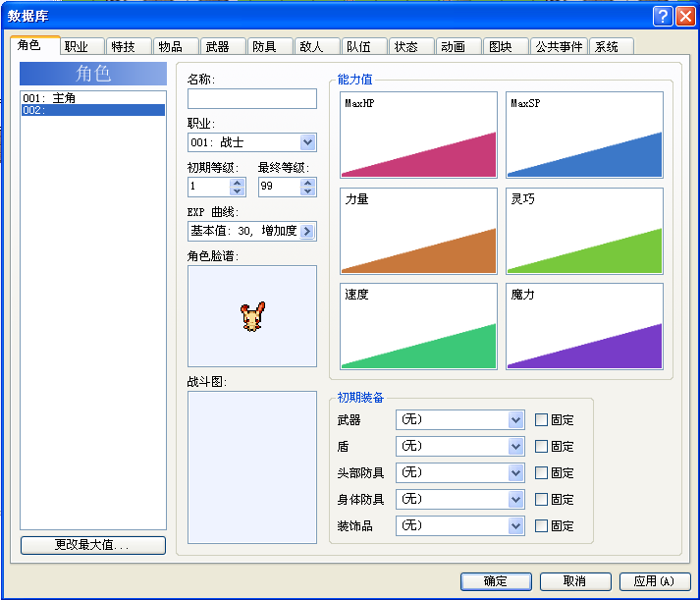Select actor 001: 主角 in list
This screenshot has width=700, height=600.
click(x=93, y=98)
